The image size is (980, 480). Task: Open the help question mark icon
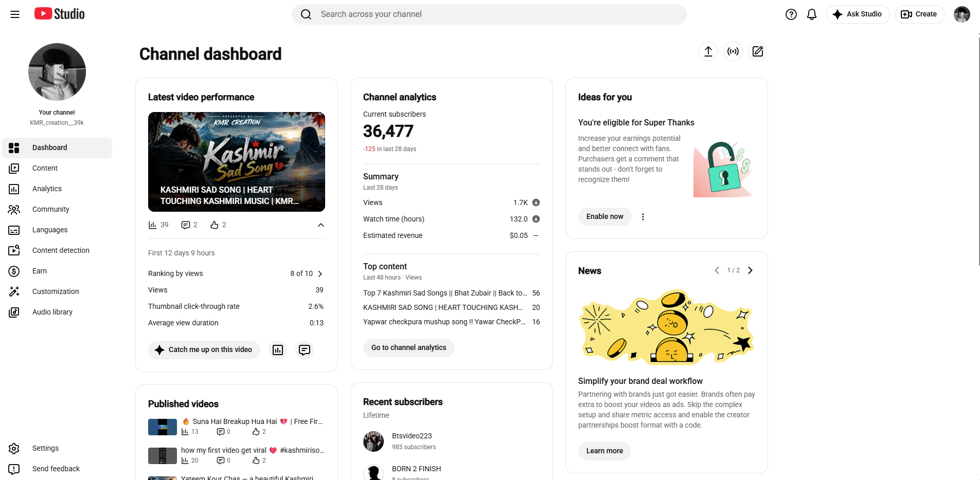tap(791, 14)
